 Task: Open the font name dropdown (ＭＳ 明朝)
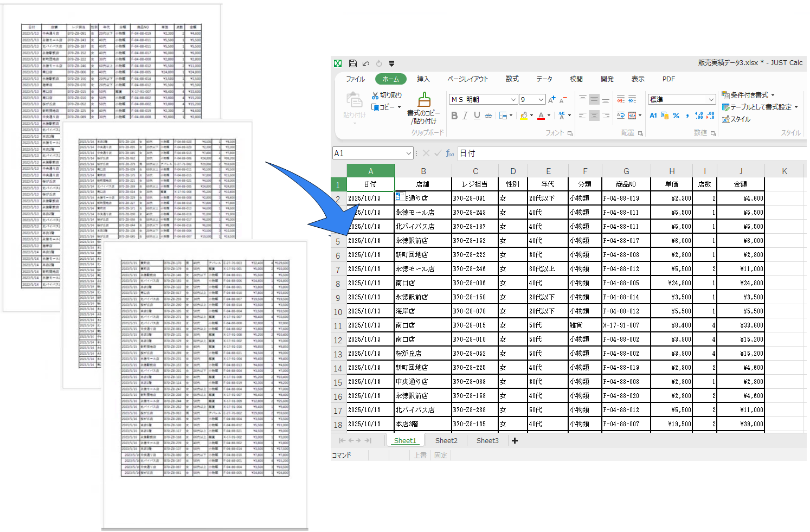513,100
